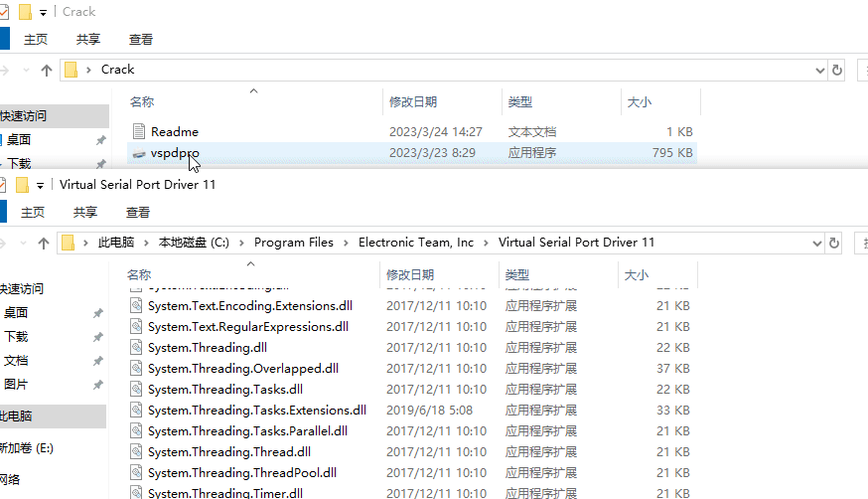This screenshot has height=499, width=868.
Task: Select System.Text.Encoding.Extensions.dll file icon
Action: coord(136,305)
